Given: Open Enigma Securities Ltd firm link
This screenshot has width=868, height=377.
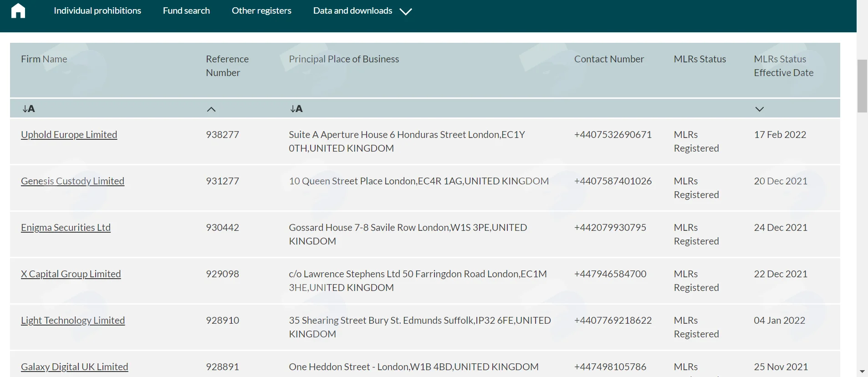Looking at the screenshot, I should tap(66, 228).
